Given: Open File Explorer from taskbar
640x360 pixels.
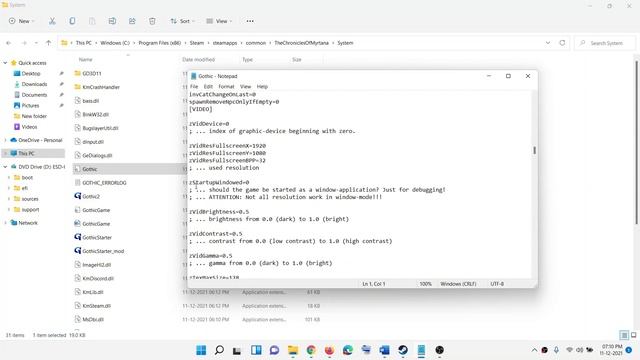Looking at the screenshot, I should pos(293,350).
